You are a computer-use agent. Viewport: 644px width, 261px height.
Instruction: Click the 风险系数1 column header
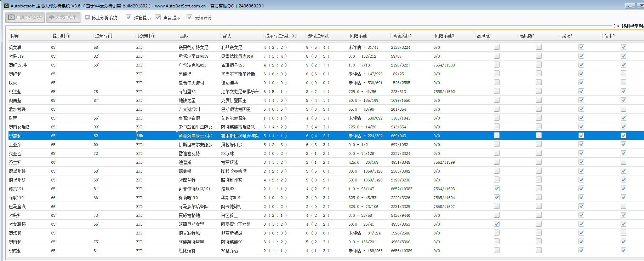359,36
